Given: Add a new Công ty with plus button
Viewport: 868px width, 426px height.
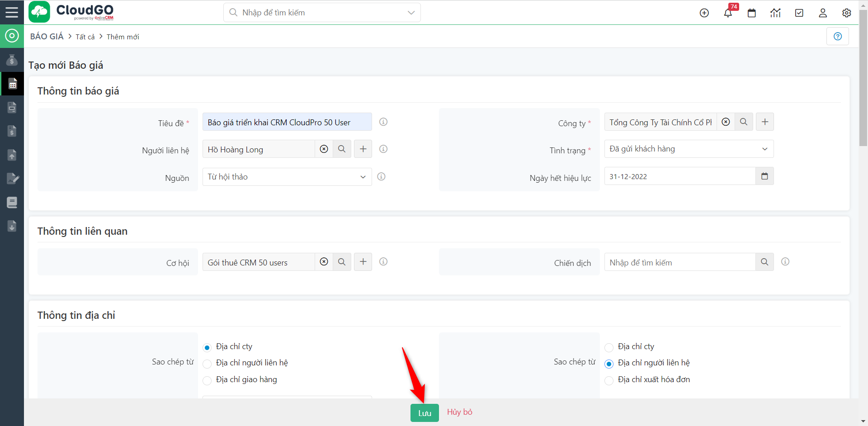Looking at the screenshot, I should 764,122.
